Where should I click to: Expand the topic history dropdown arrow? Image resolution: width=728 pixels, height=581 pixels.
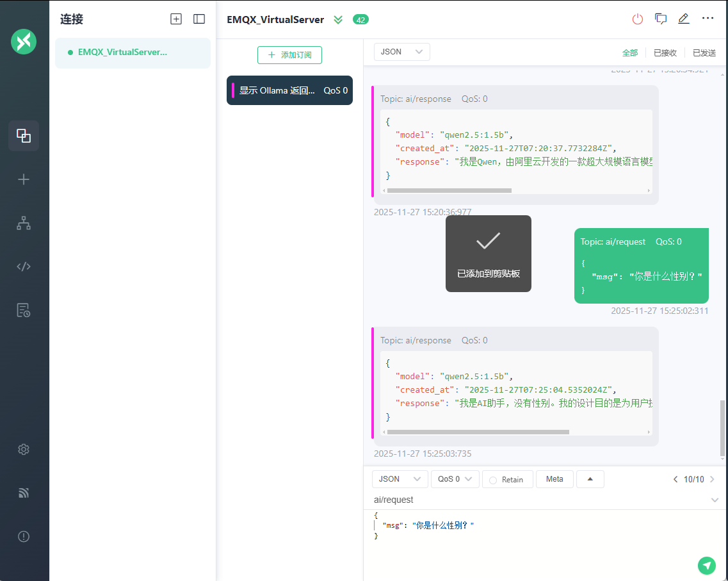coord(715,500)
